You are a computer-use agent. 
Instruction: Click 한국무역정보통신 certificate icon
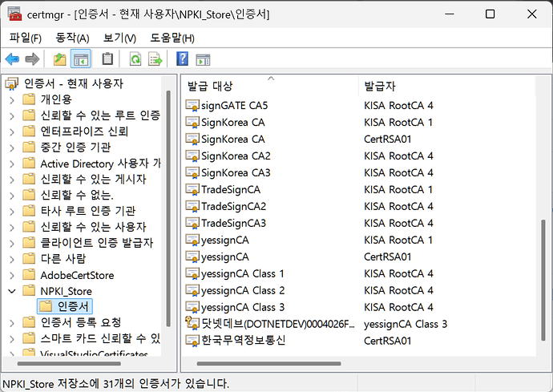(x=192, y=341)
